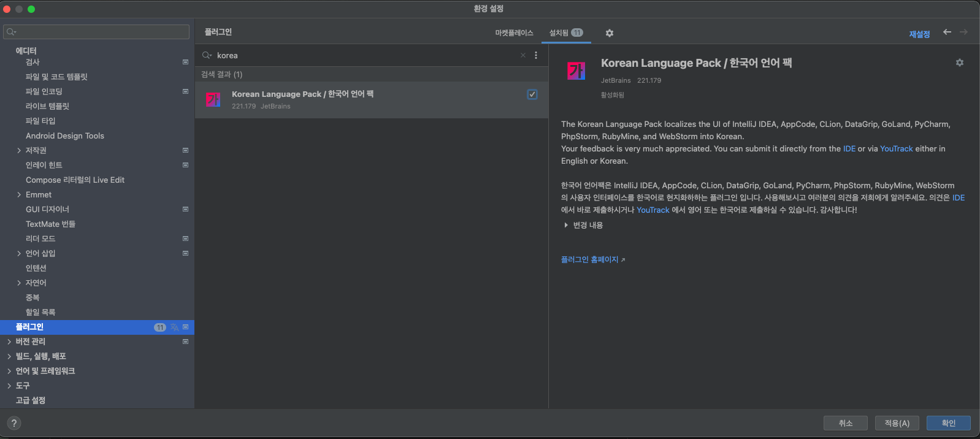
Task: Click the Korean Language Pack icon in results list
Action: (x=213, y=99)
